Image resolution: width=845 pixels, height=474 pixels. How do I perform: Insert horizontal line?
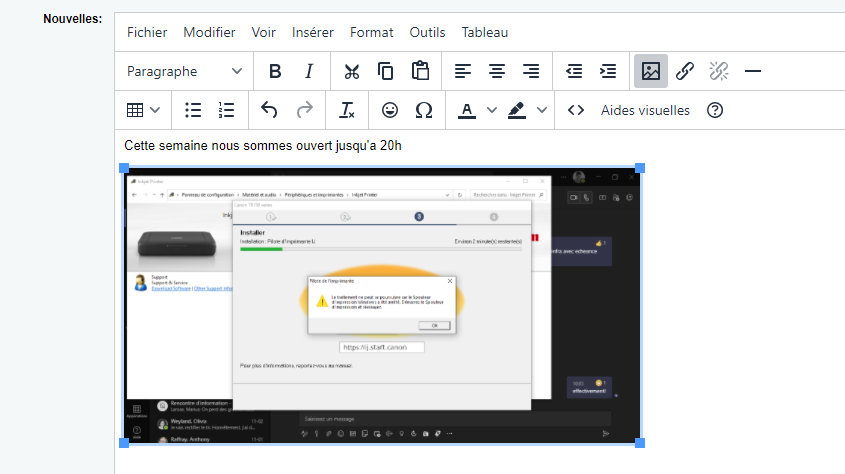click(x=753, y=71)
